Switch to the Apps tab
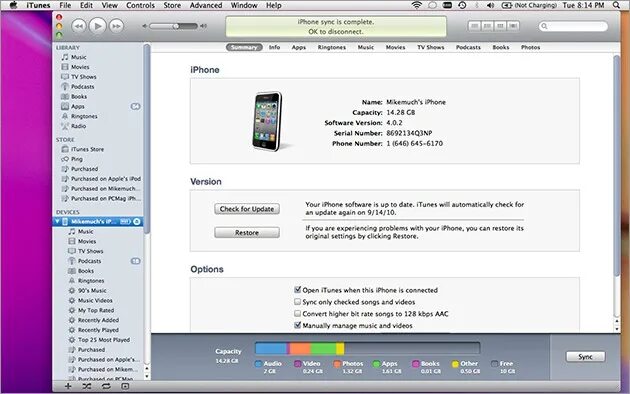Screen dimensions: 630x394 pos(299,47)
